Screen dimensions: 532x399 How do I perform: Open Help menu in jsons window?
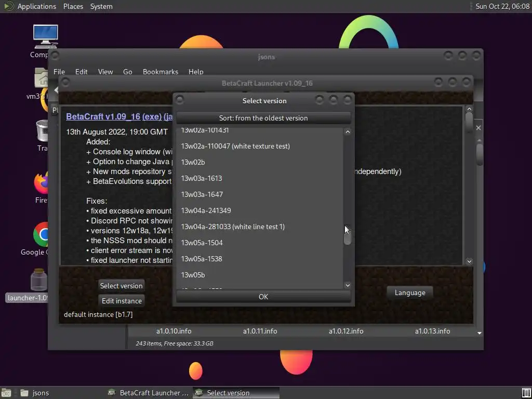click(196, 72)
